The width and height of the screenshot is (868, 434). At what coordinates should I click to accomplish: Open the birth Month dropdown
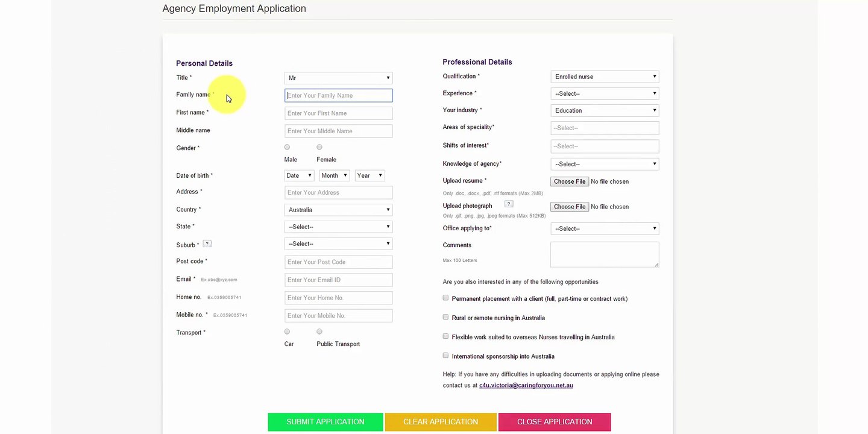click(335, 175)
